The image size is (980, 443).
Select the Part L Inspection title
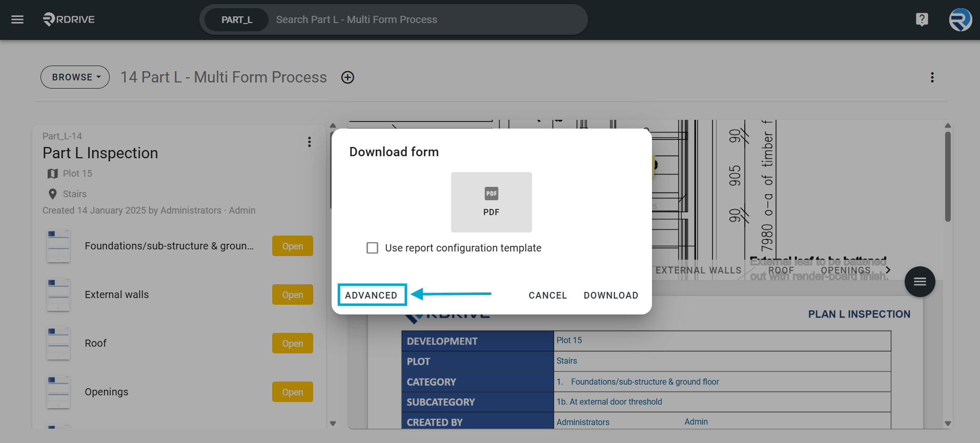pyautogui.click(x=100, y=153)
